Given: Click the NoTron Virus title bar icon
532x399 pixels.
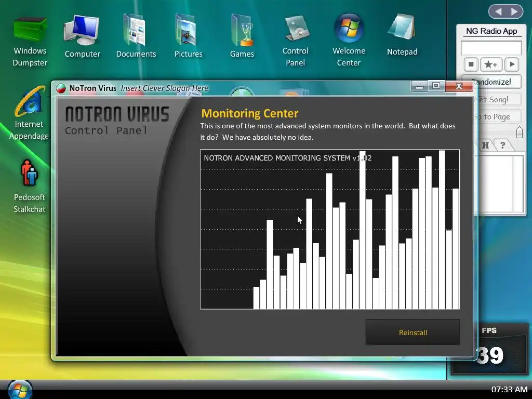Looking at the screenshot, I should [61, 88].
